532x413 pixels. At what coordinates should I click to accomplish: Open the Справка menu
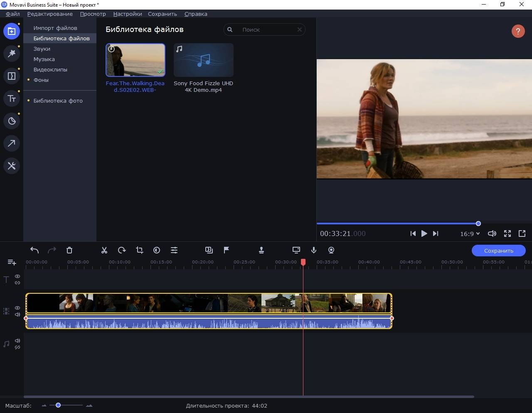[196, 14]
